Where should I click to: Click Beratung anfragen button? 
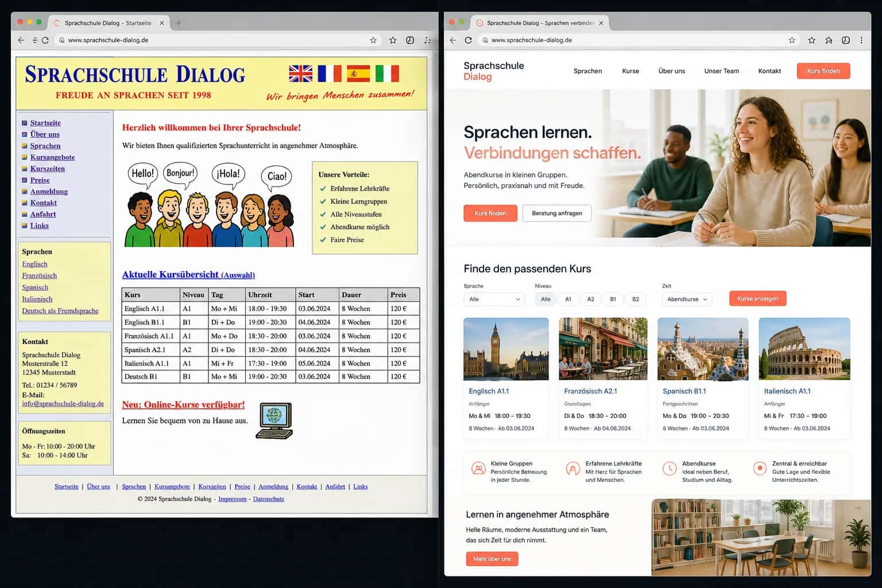[x=557, y=213]
